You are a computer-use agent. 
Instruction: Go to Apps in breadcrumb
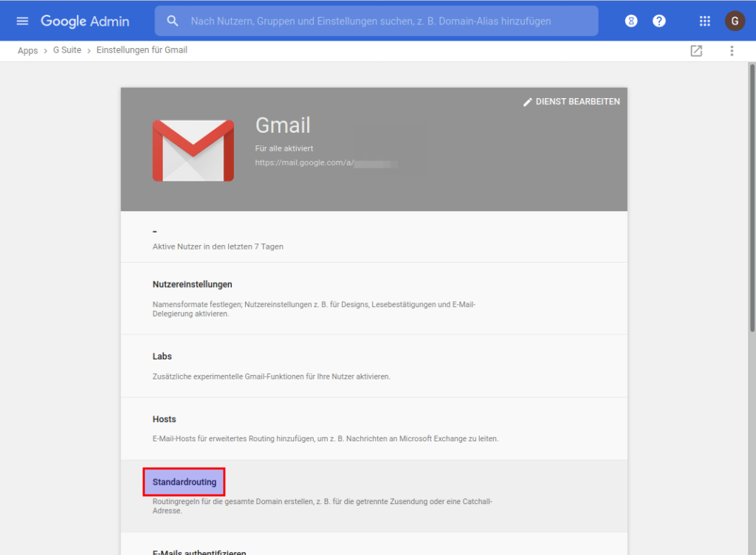tap(27, 51)
